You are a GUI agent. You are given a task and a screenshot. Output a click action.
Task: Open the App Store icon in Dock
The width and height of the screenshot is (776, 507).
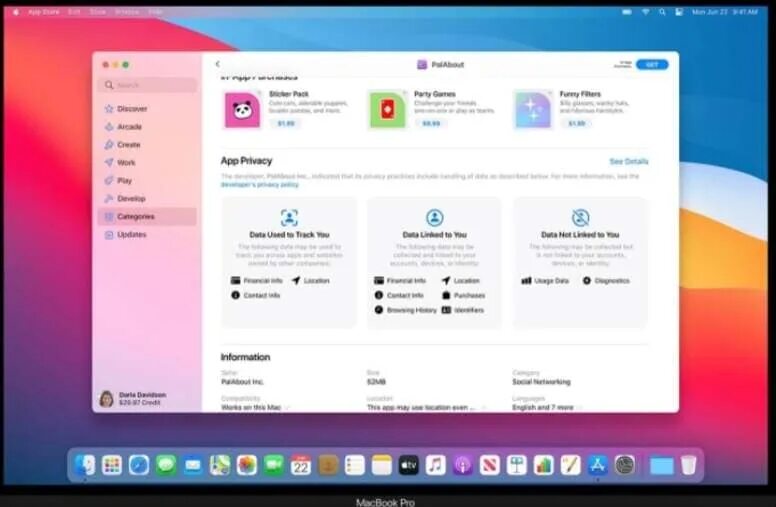597,465
